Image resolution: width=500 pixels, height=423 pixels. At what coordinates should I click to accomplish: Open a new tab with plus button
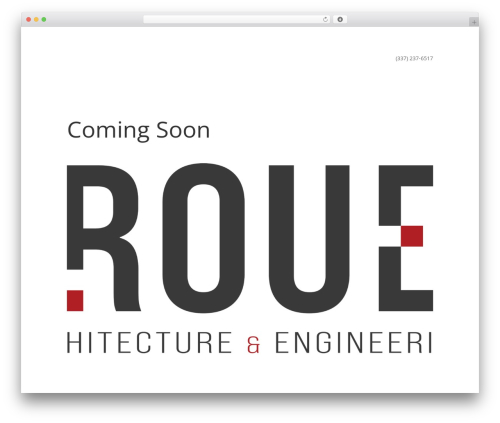(x=474, y=22)
